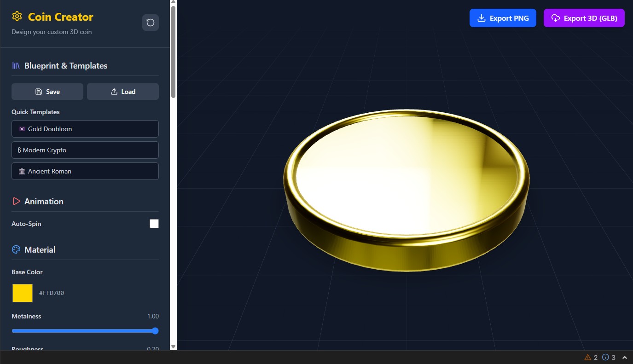Apply the Gold Doubloon template
The height and width of the screenshot is (364, 633).
[85, 129]
